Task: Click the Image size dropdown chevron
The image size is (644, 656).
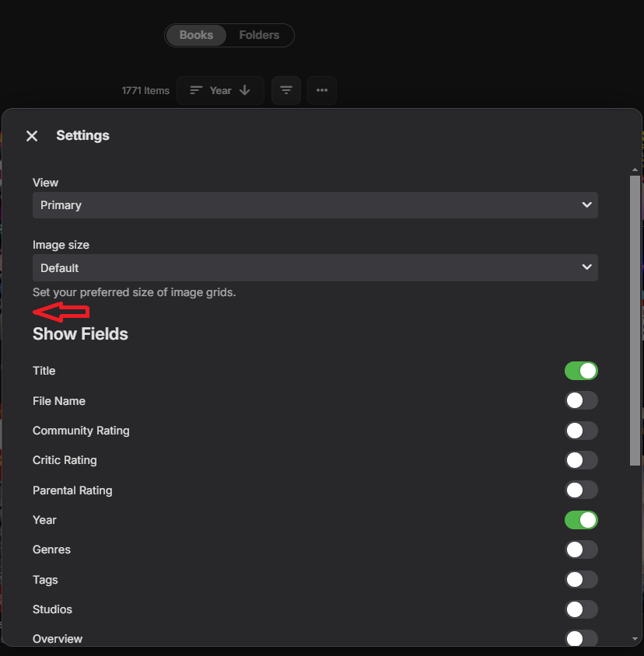Action: point(586,267)
